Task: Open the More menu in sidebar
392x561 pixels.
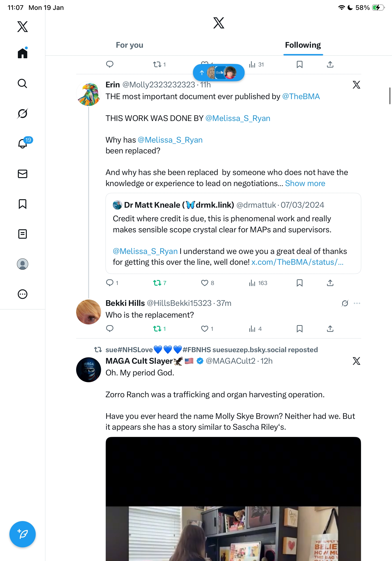Action: tap(23, 294)
